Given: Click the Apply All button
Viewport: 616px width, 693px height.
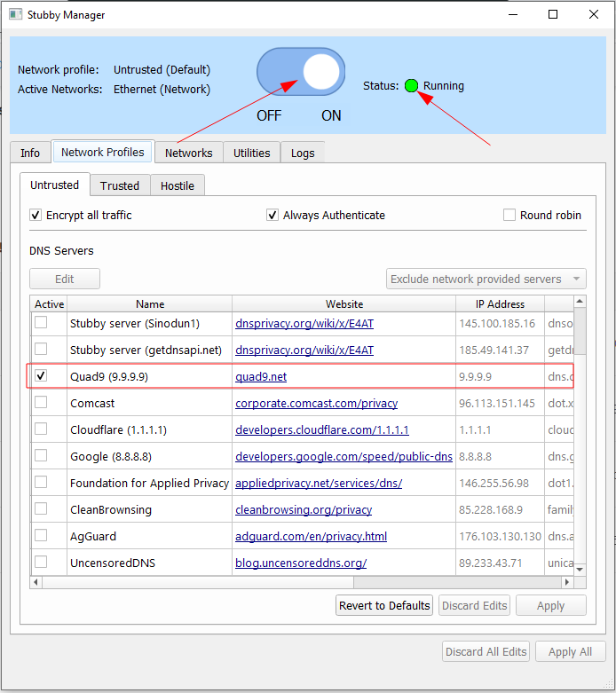Looking at the screenshot, I should pyautogui.click(x=571, y=651).
